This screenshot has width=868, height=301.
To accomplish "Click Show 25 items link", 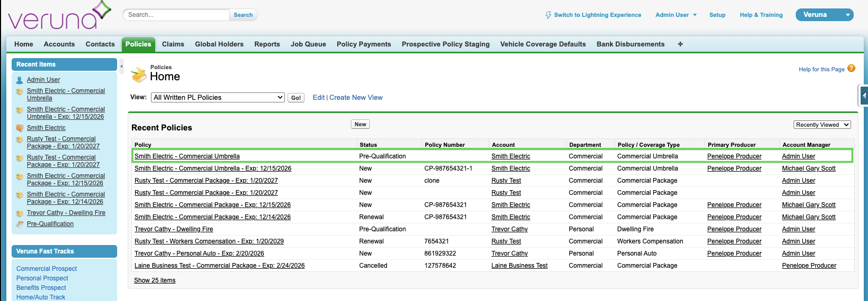I will tap(155, 280).
